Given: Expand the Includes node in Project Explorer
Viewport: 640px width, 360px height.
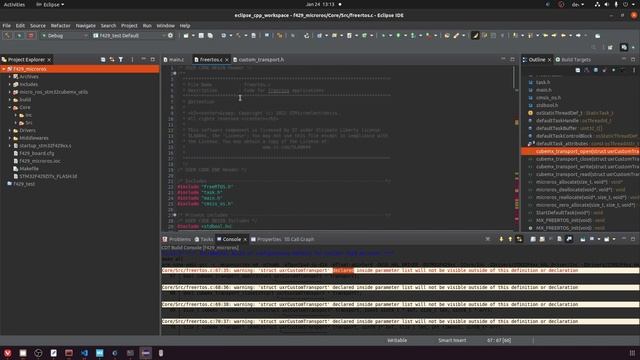Looking at the screenshot, I should pyautogui.click(x=10, y=84).
